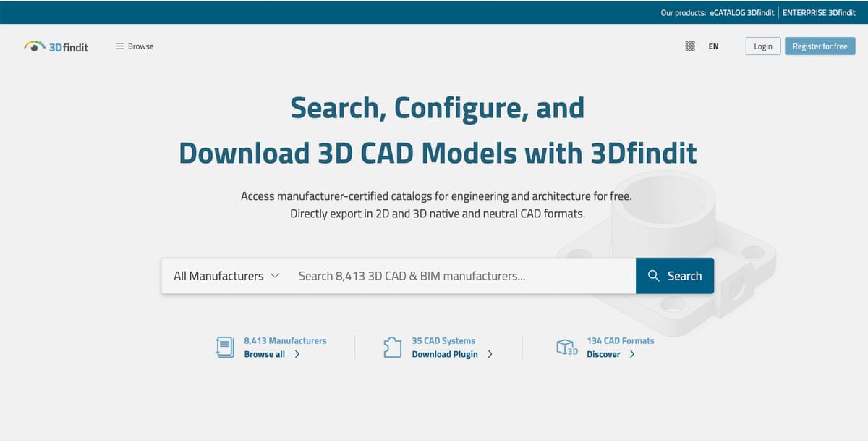
Task: Click the 3D cube formats icon
Action: click(x=566, y=347)
